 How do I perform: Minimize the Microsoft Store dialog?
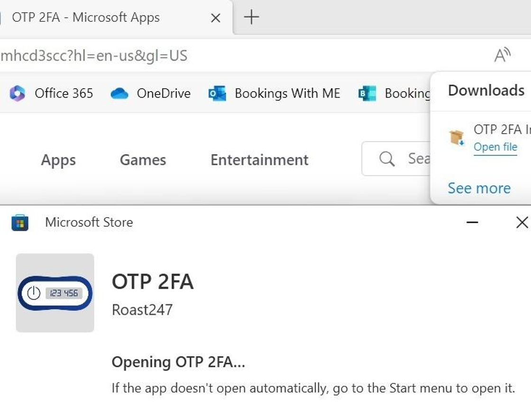(472, 222)
